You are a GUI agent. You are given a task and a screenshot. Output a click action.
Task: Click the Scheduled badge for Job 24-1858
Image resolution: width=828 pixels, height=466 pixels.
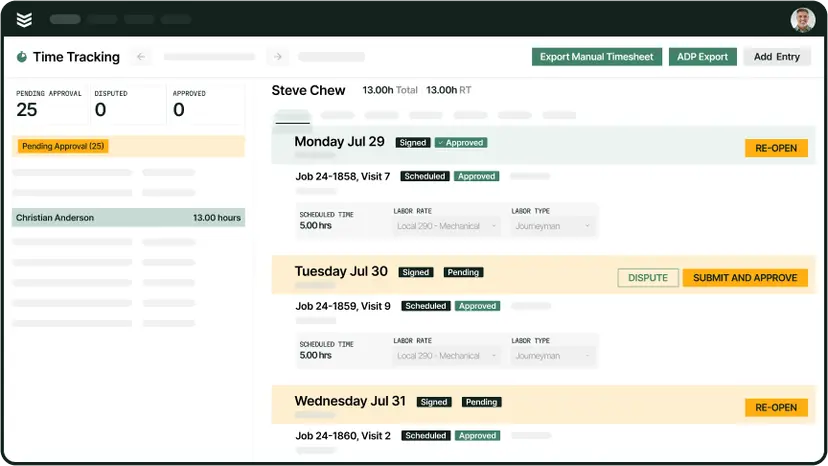tap(425, 176)
